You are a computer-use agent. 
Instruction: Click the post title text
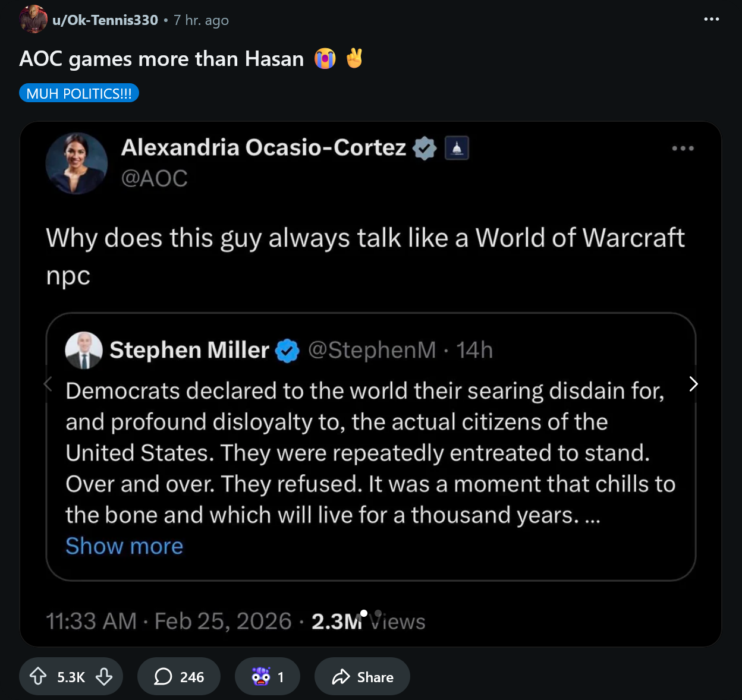(162, 59)
